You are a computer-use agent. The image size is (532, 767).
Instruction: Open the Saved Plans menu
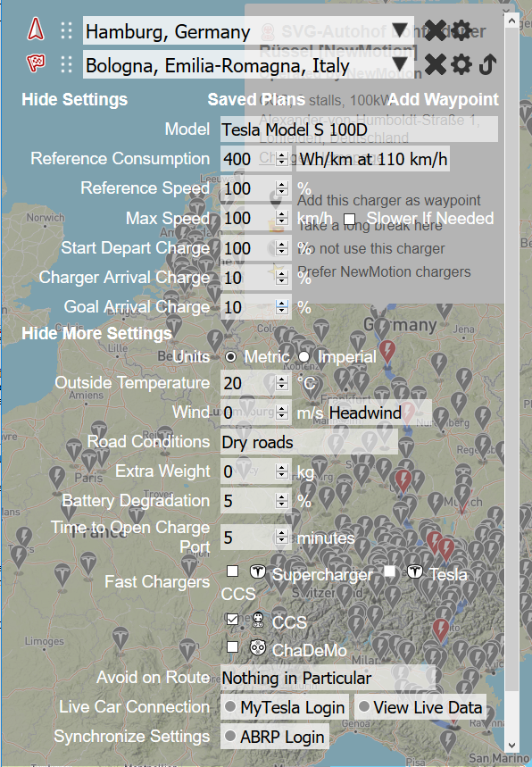click(257, 99)
